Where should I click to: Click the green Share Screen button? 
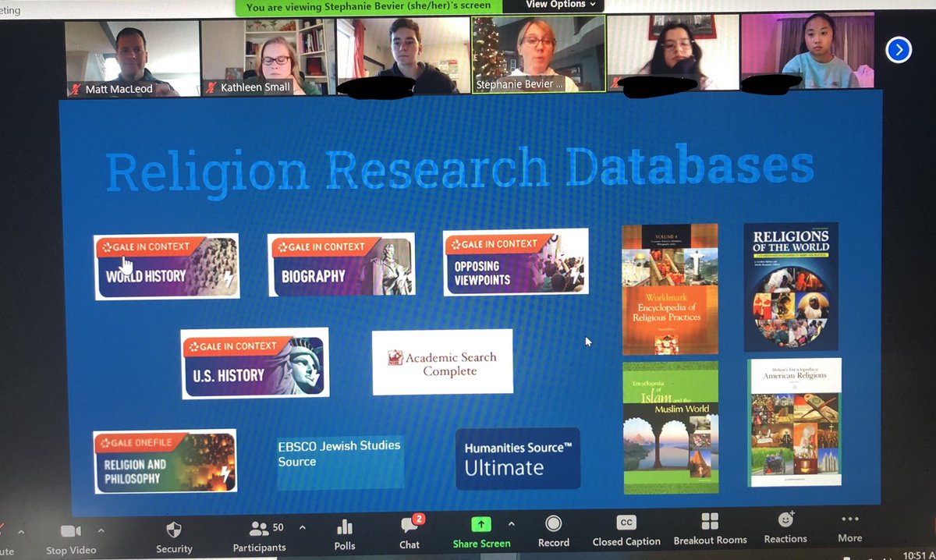[x=481, y=533]
